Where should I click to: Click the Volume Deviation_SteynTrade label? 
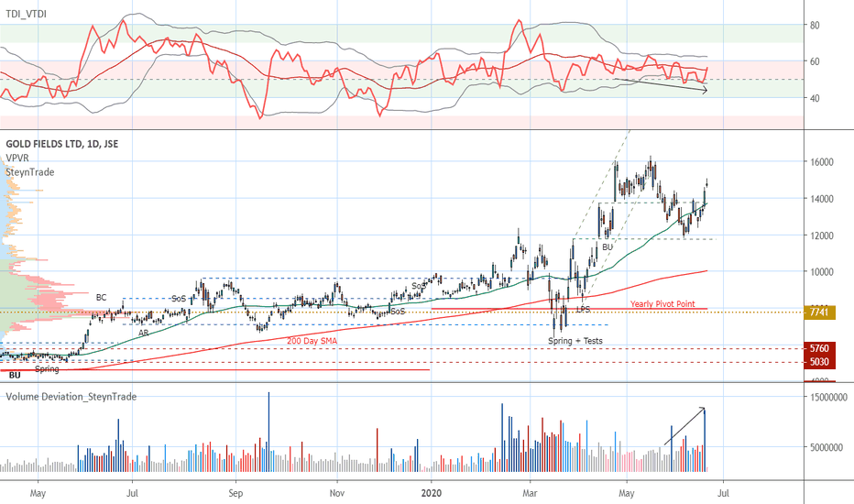tap(71, 397)
